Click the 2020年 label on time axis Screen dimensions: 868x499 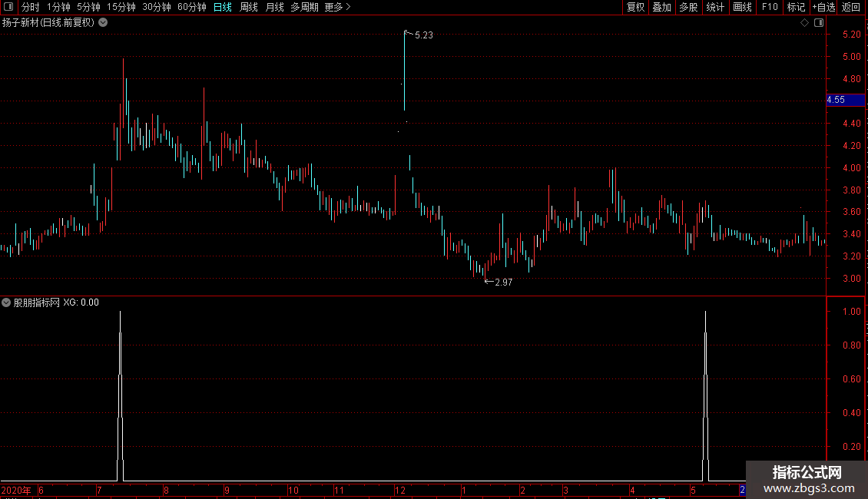point(16,490)
